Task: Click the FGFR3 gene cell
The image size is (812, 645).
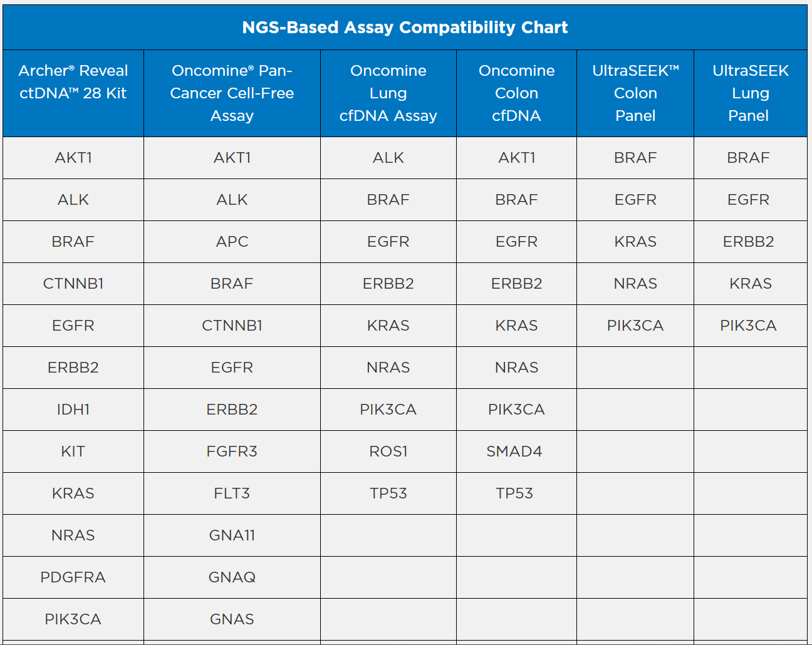Action: click(x=232, y=452)
